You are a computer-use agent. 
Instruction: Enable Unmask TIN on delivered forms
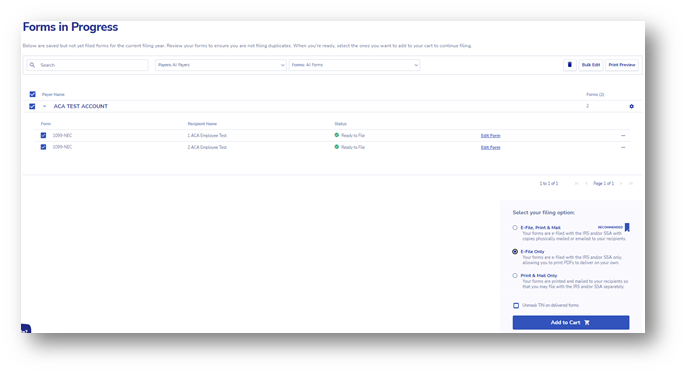(516, 305)
